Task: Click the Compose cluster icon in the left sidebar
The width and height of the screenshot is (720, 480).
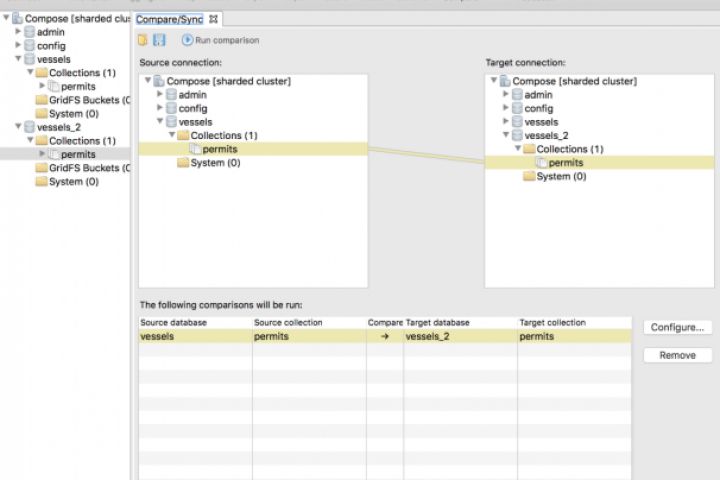Action: click(x=17, y=19)
